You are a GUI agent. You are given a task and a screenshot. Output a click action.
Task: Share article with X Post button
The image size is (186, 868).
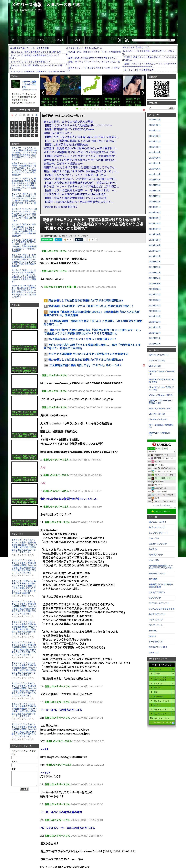(80, 240)
